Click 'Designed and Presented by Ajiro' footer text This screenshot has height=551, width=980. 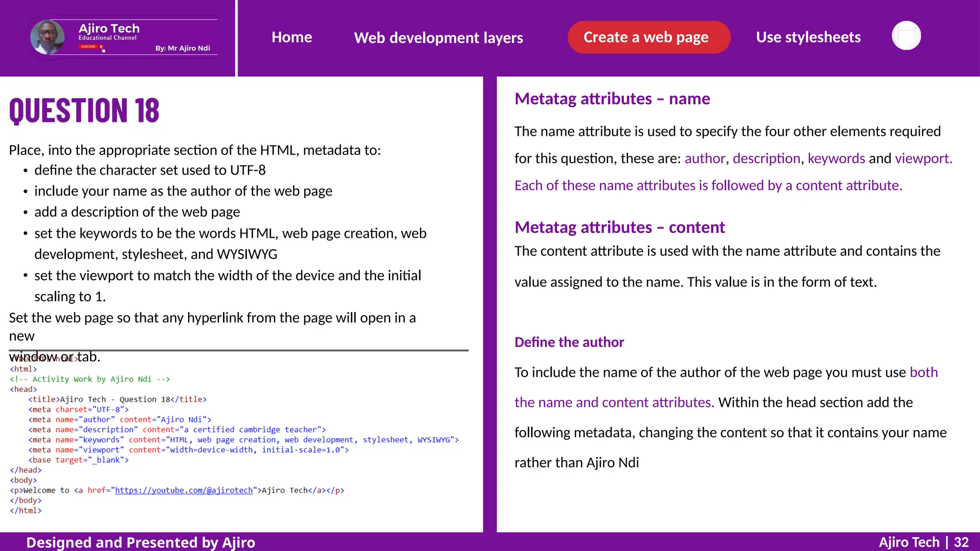[x=141, y=542]
